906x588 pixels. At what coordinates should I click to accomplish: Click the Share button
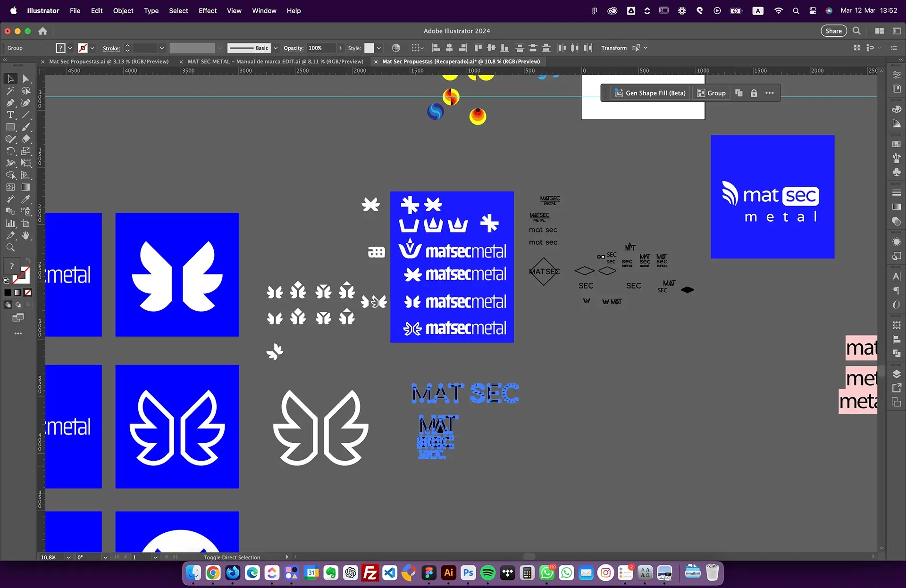(x=833, y=31)
